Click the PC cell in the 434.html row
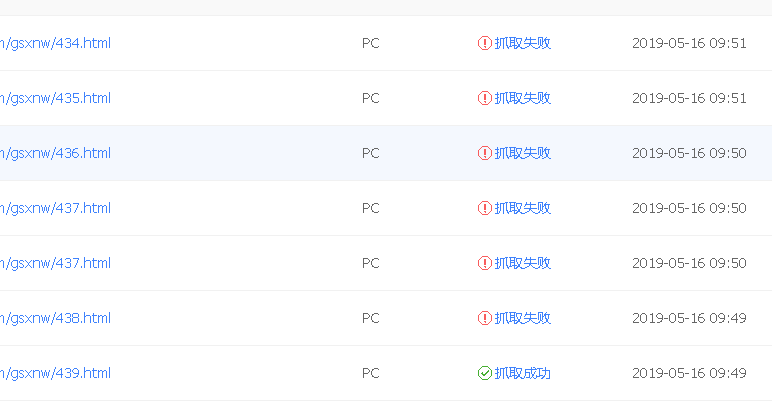The image size is (772, 402). 371,43
